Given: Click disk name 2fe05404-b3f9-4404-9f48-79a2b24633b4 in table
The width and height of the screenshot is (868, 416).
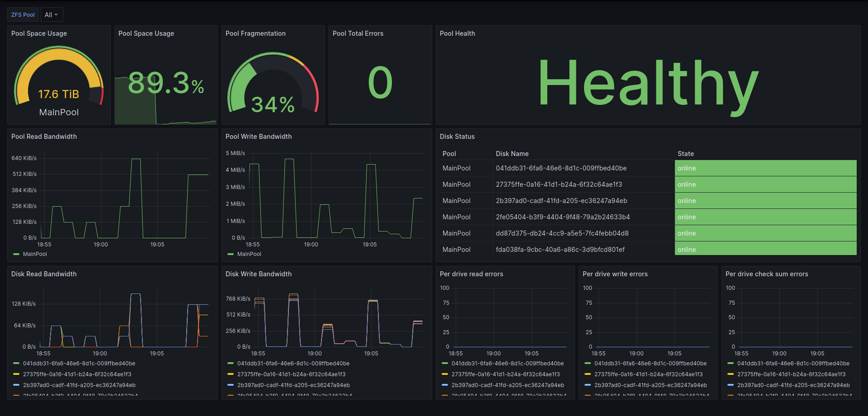Looking at the screenshot, I should 563,217.
